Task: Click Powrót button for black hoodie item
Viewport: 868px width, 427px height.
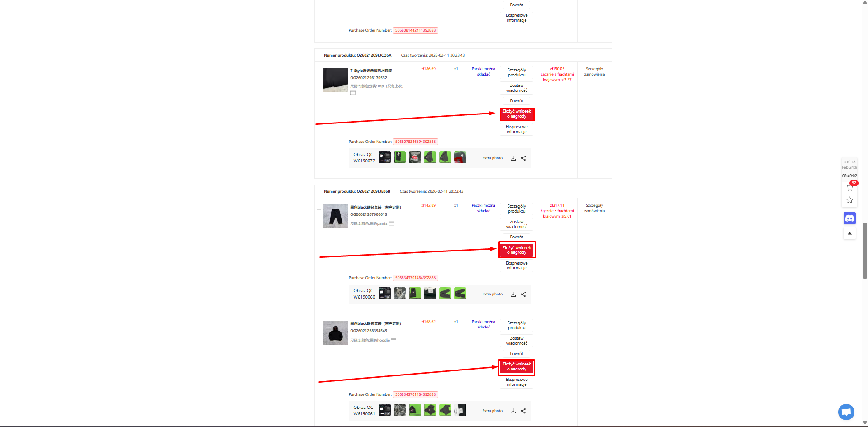Action: click(x=517, y=354)
